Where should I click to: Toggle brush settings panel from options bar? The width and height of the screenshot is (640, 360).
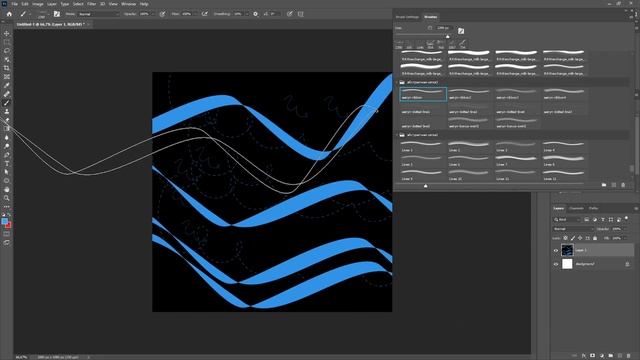57,14
